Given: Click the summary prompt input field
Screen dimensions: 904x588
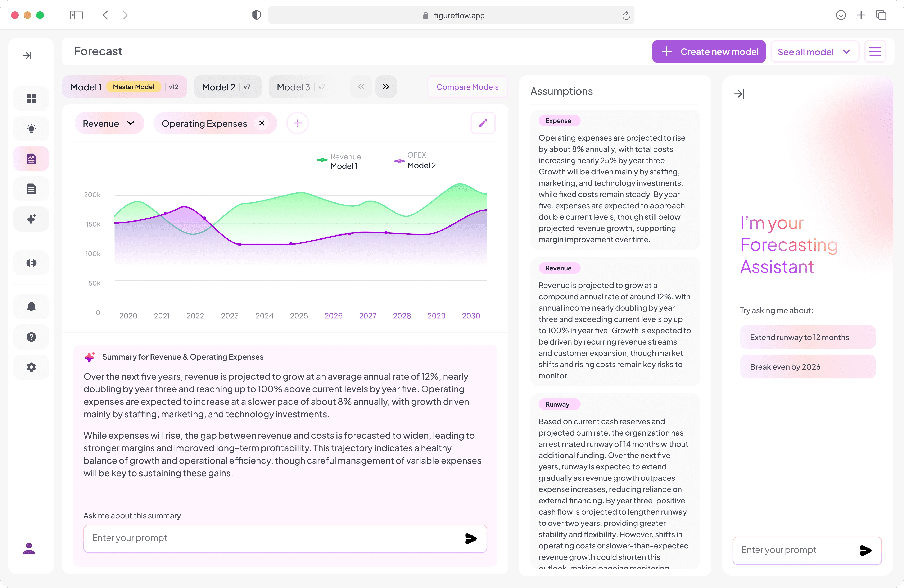Looking at the screenshot, I should 285,538.
